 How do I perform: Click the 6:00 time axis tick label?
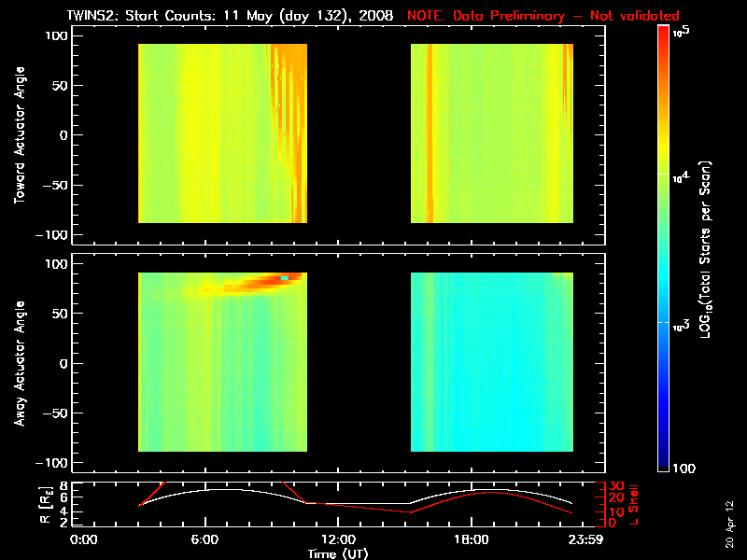click(204, 539)
